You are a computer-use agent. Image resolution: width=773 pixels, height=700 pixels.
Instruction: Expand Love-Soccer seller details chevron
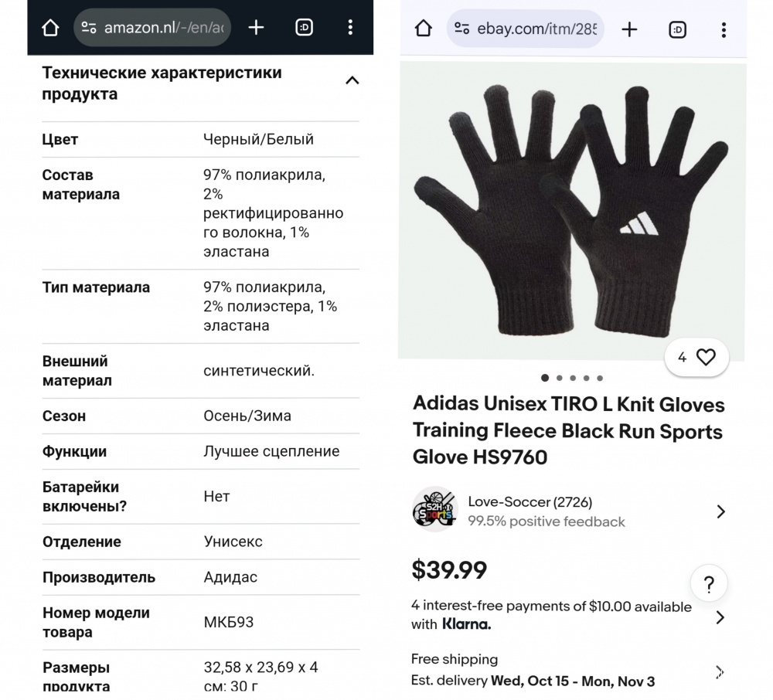720,511
